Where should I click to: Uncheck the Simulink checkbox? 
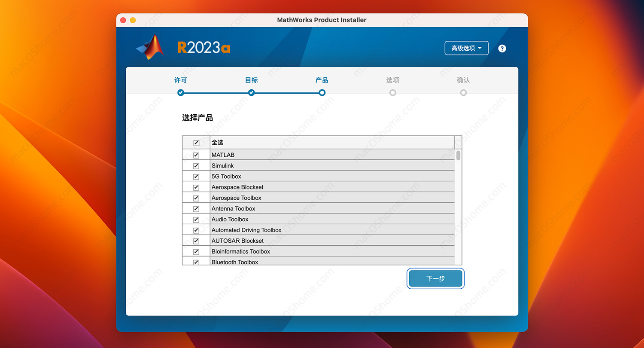click(x=196, y=166)
